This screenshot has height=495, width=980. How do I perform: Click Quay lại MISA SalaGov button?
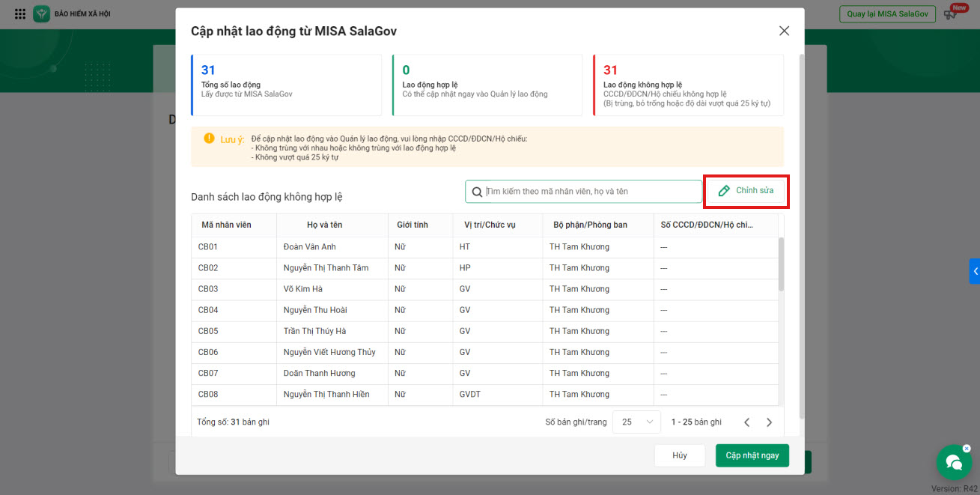click(887, 14)
